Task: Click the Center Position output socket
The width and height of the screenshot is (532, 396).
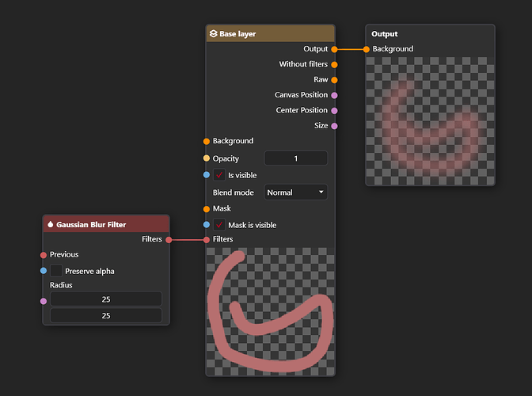Action: tap(335, 110)
